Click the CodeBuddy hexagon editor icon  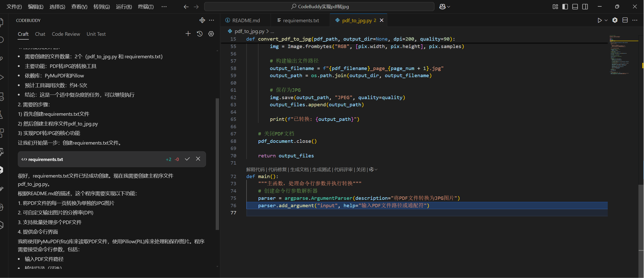pyautogui.click(x=615, y=20)
